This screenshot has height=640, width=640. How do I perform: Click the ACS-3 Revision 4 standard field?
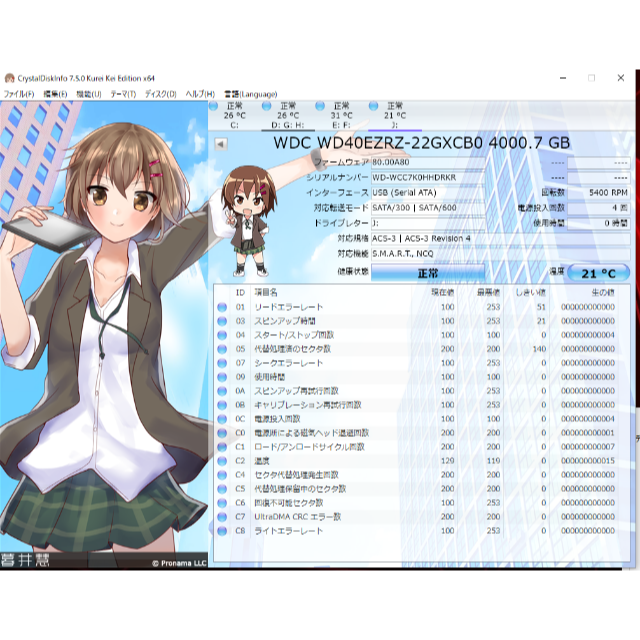[x=500, y=238]
